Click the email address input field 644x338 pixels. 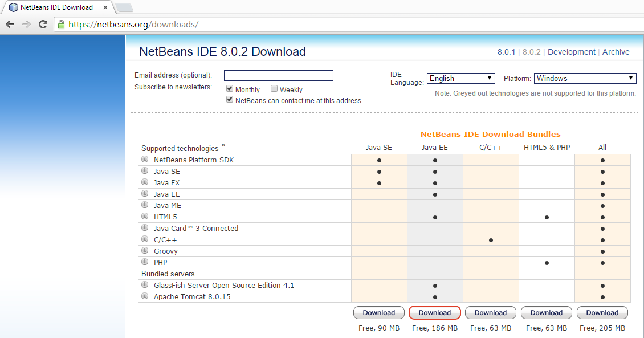tap(279, 76)
